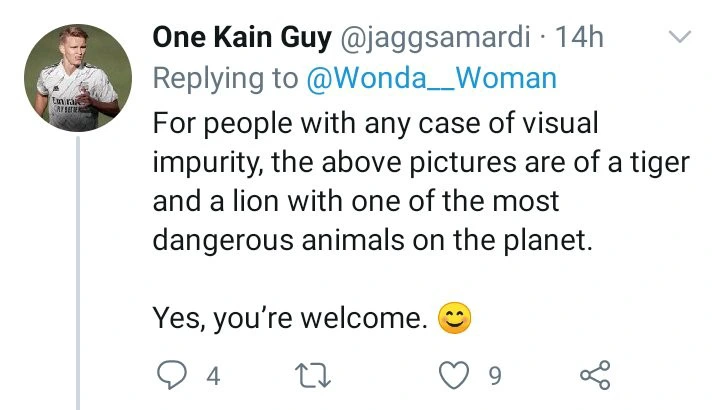Image resolution: width=720 pixels, height=410 pixels.
Task: Click the "Yes, you're welcome." line
Action: click(x=292, y=320)
